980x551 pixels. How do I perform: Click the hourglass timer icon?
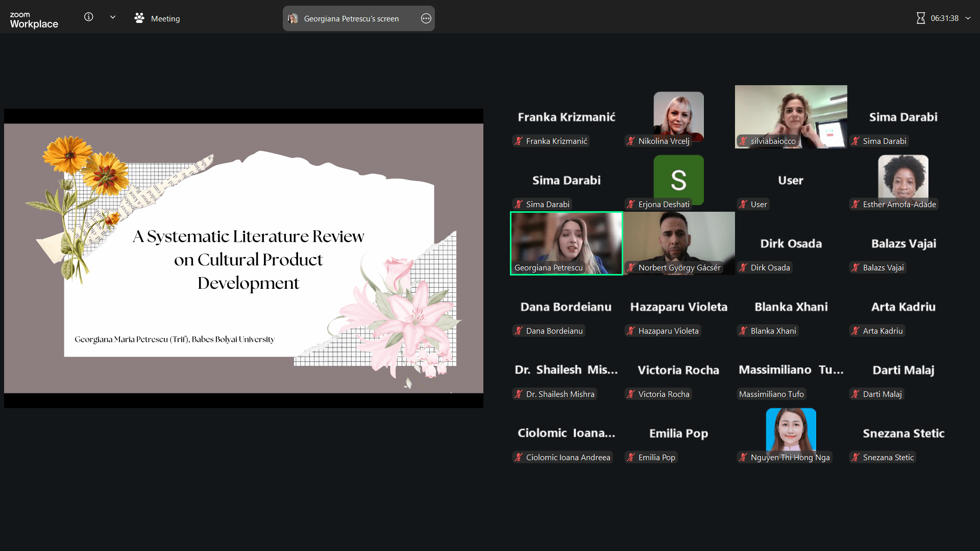click(x=920, y=18)
